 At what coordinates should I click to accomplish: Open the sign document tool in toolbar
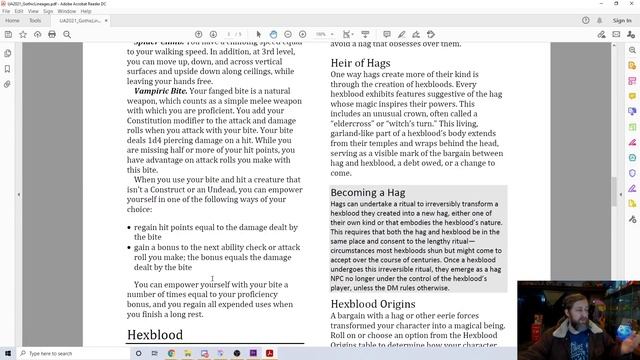[x=416, y=34]
